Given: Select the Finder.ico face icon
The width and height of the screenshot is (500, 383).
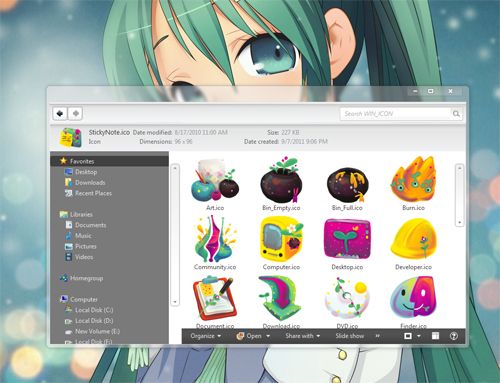Looking at the screenshot, I should coord(413,298).
